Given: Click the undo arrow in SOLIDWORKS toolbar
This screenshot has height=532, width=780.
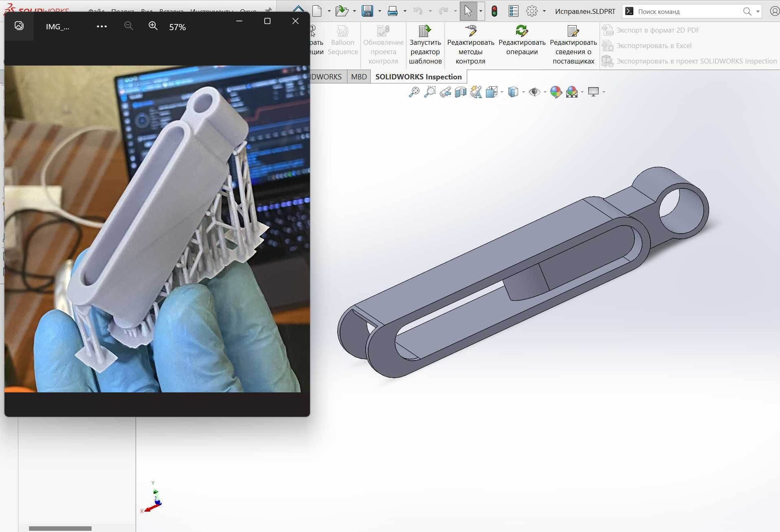Looking at the screenshot, I should point(418,11).
